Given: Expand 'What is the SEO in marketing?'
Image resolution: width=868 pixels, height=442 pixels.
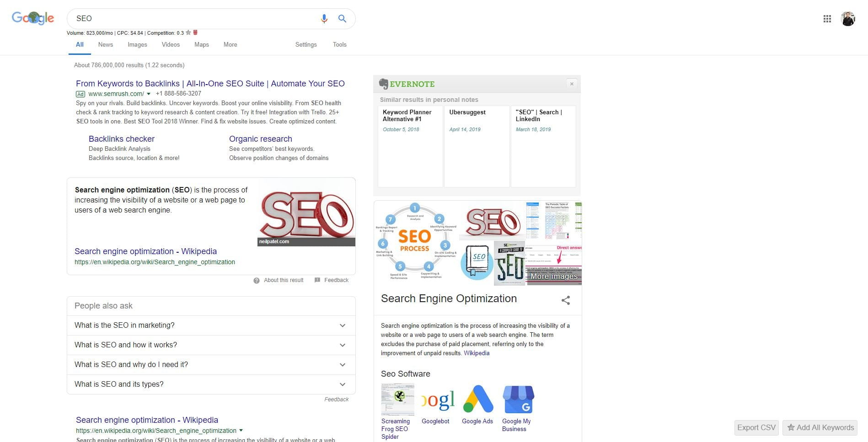Looking at the screenshot, I should (x=211, y=325).
